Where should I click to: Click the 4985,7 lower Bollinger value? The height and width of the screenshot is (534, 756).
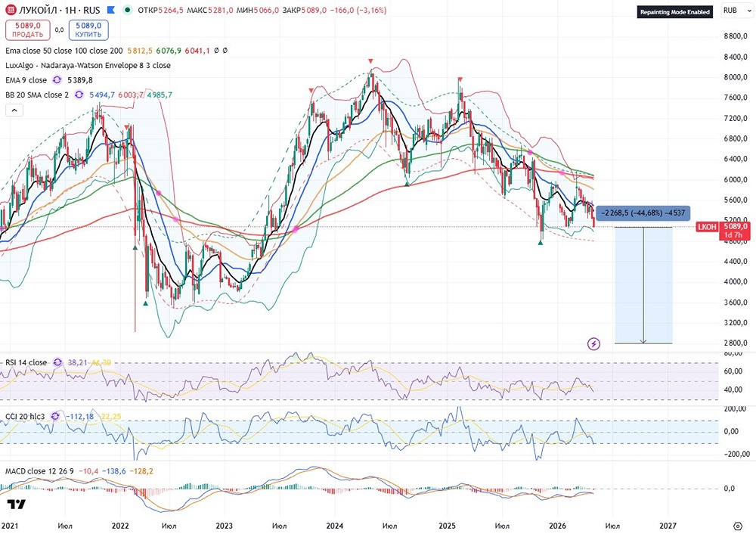coord(160,95)
